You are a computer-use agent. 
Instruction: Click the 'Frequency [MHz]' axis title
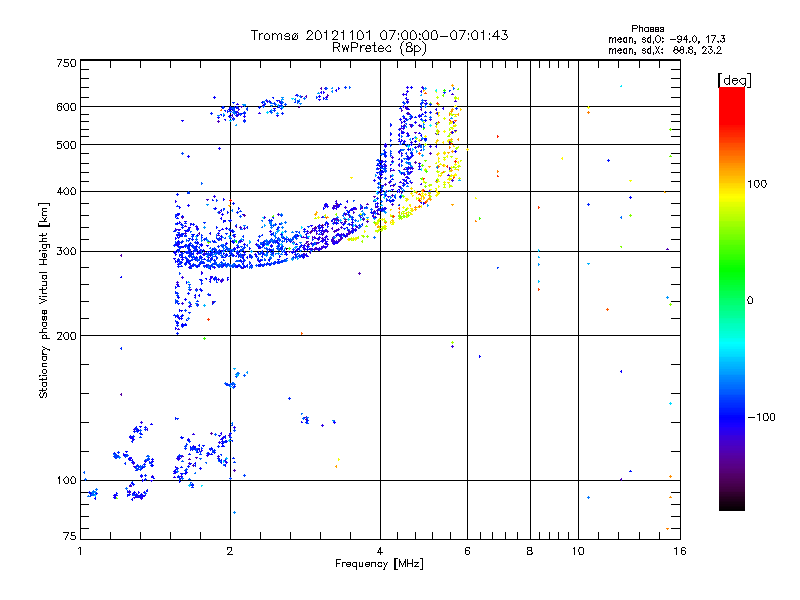point(379,564)
